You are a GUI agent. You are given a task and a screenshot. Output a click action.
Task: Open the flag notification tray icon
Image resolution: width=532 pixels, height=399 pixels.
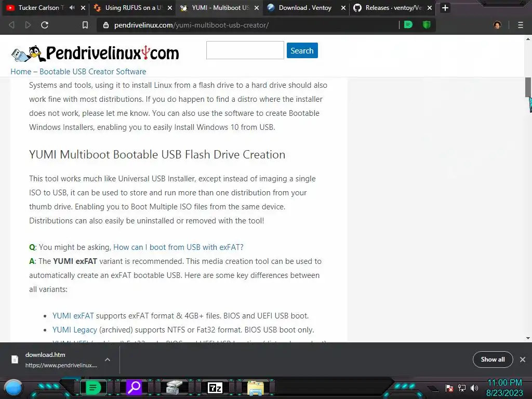[x=449, y=388]
